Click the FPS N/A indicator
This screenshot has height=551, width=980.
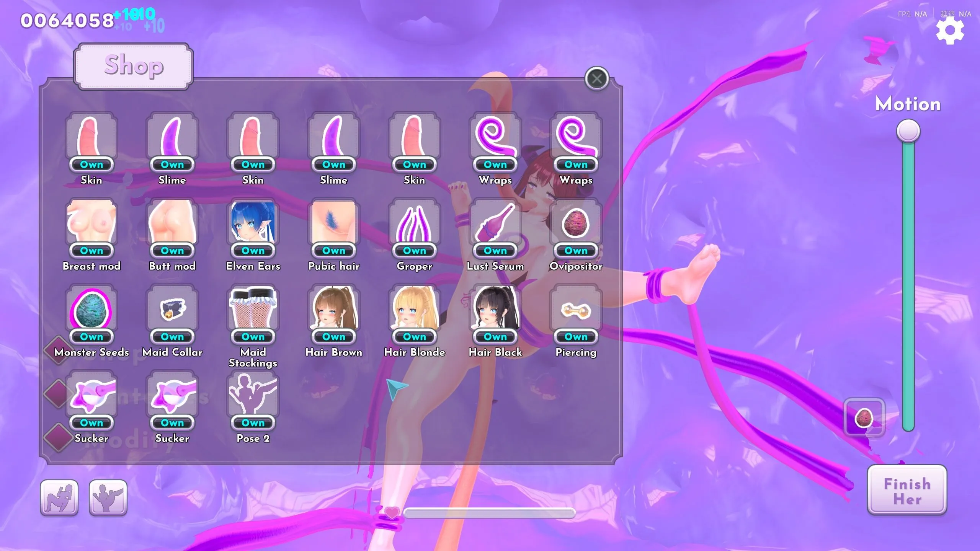(x=912, y=14)
